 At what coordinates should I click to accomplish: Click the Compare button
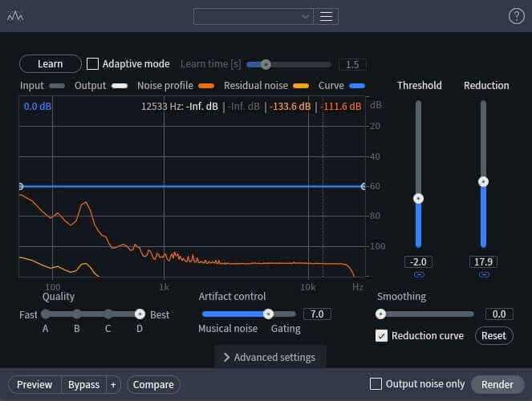point(153,385)
